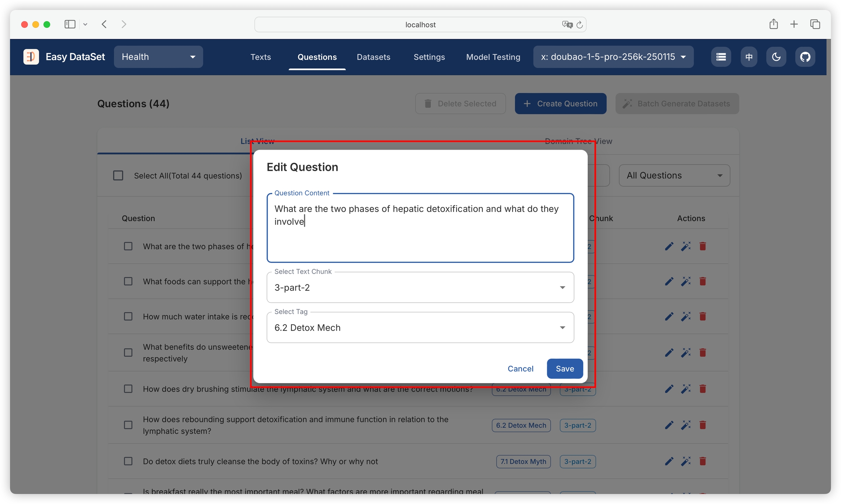The image size is (841, 504).
Task: Click the browser reload page icon
Action: pos(579,25)
